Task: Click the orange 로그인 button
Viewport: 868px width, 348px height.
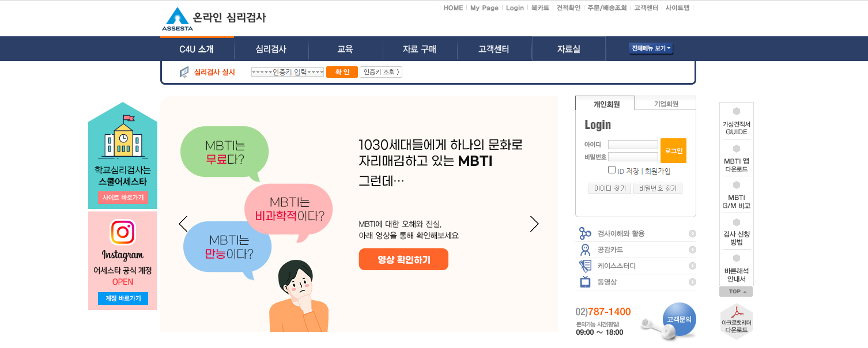Action: 673,150
